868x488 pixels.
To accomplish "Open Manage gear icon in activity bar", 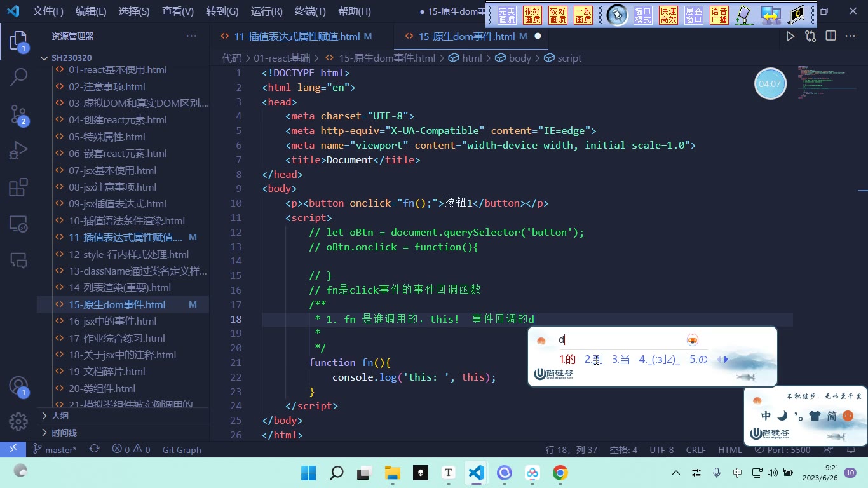I will 18,421.
